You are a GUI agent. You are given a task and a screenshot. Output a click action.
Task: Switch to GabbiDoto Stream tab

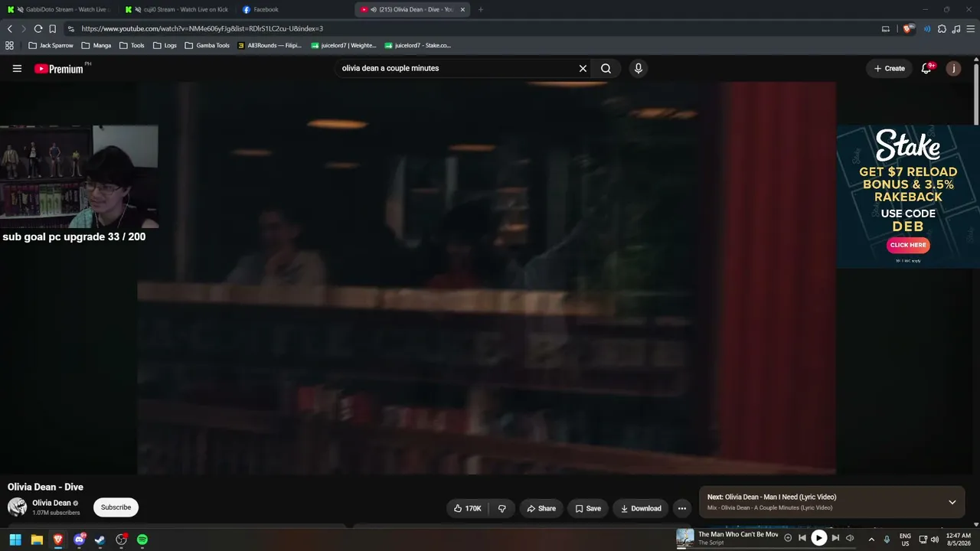coord(60,9)
